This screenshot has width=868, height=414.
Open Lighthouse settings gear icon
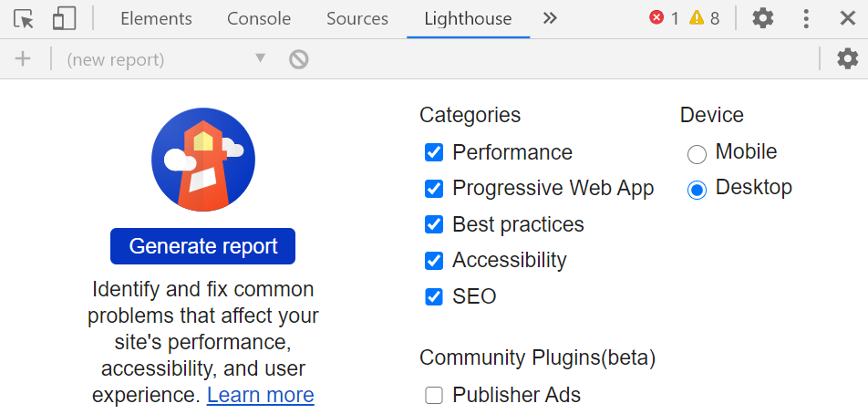(x=847, y=59)
